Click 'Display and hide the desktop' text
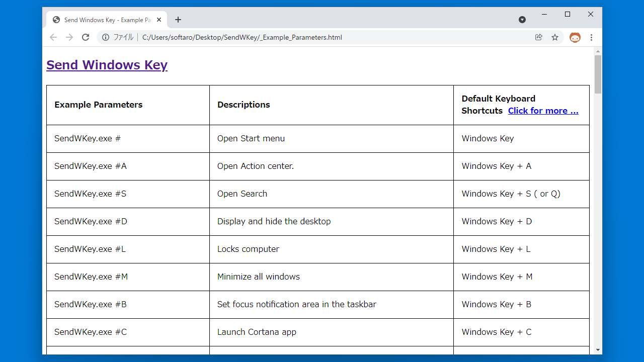Screen dimensions: 644x362 coord(274,221)
